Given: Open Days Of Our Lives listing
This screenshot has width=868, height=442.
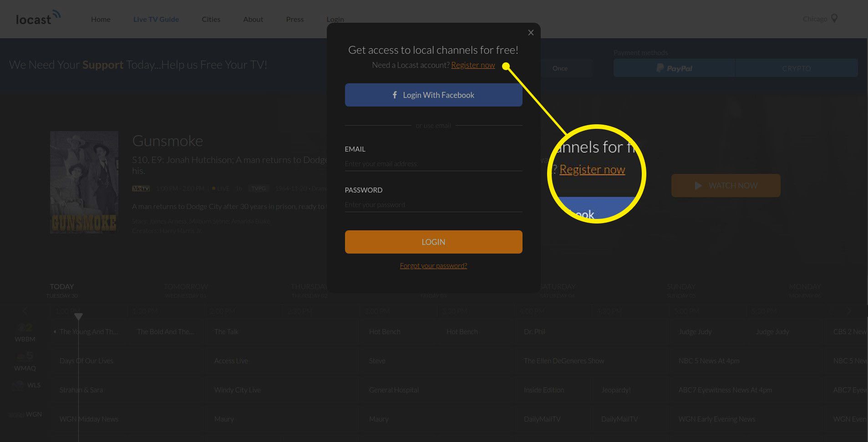Looking at the screenshot, I should click(86, 361).
